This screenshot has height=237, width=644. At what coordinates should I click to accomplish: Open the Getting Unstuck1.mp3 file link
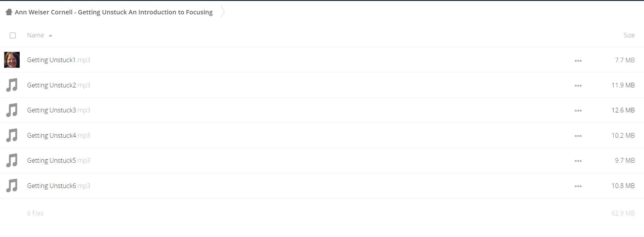point(58,60)
